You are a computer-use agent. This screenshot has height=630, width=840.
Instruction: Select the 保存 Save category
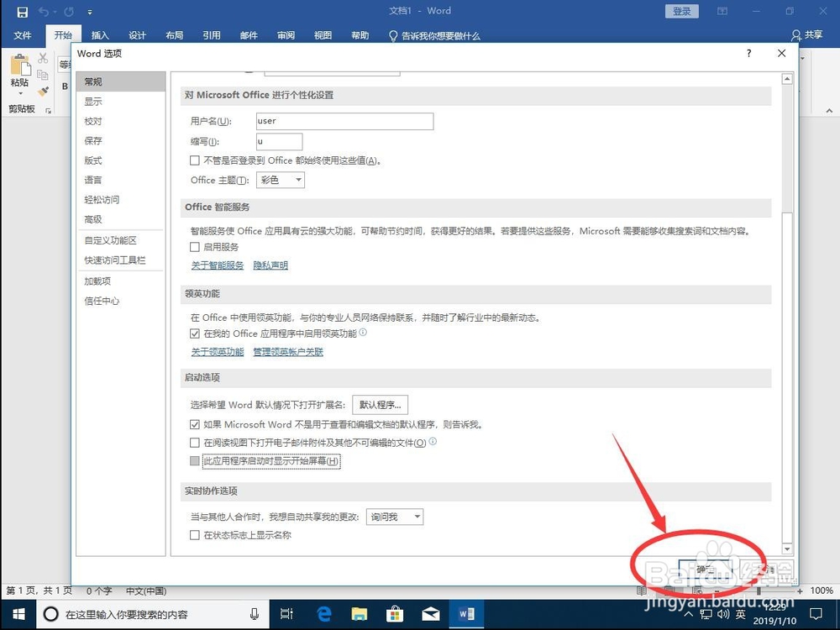coord(120,140)
